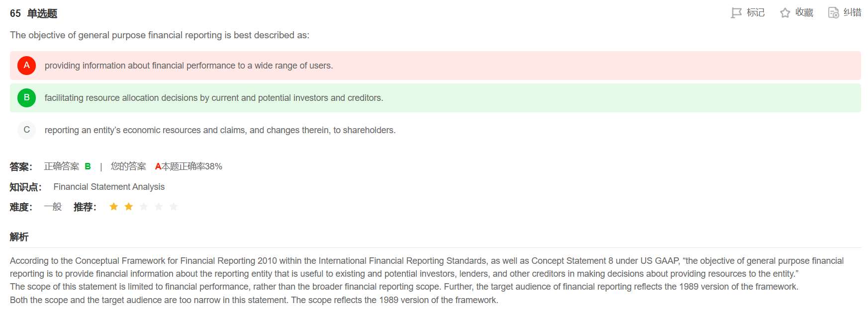Click Financial Statement Analysis knowledge point
The width and height of the screenshot is (868, 311).
tap(109, 187)
